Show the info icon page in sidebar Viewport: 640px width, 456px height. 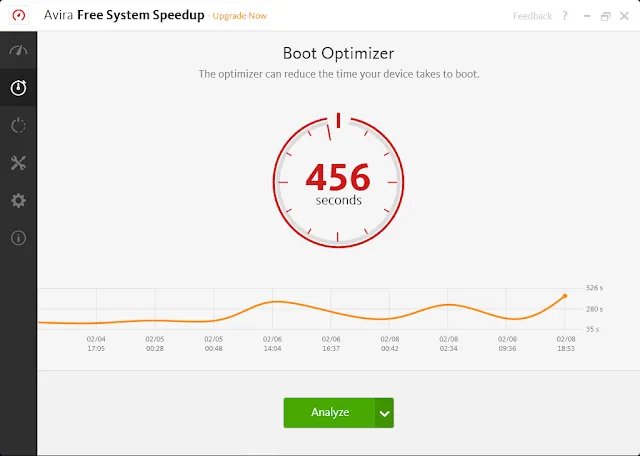[18, 238]
